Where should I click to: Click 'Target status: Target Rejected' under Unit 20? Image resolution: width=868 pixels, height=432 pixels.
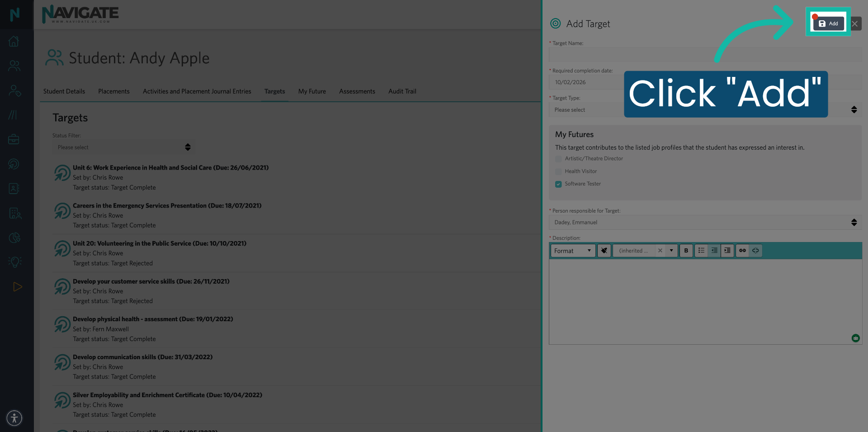click(113, 263)
